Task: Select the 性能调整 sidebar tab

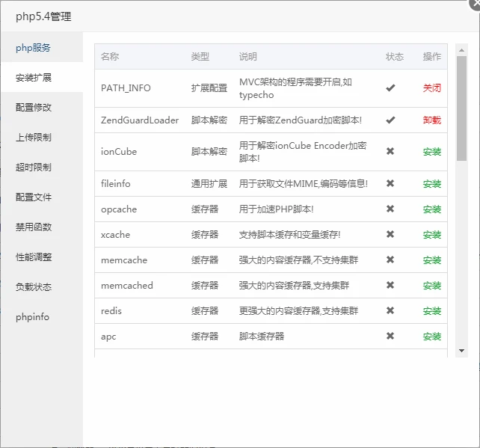Action: [34, 257]
